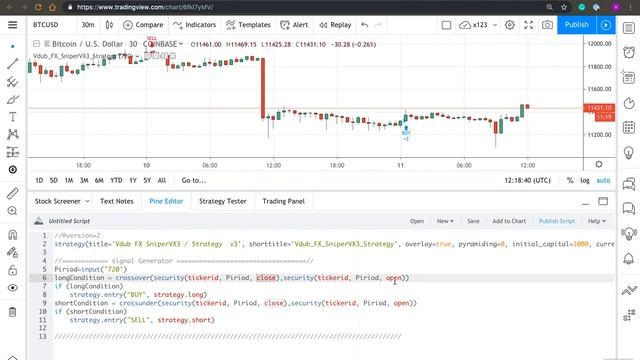
Task: Open the watchlist panel icon
Action: (x=629, y=28)
